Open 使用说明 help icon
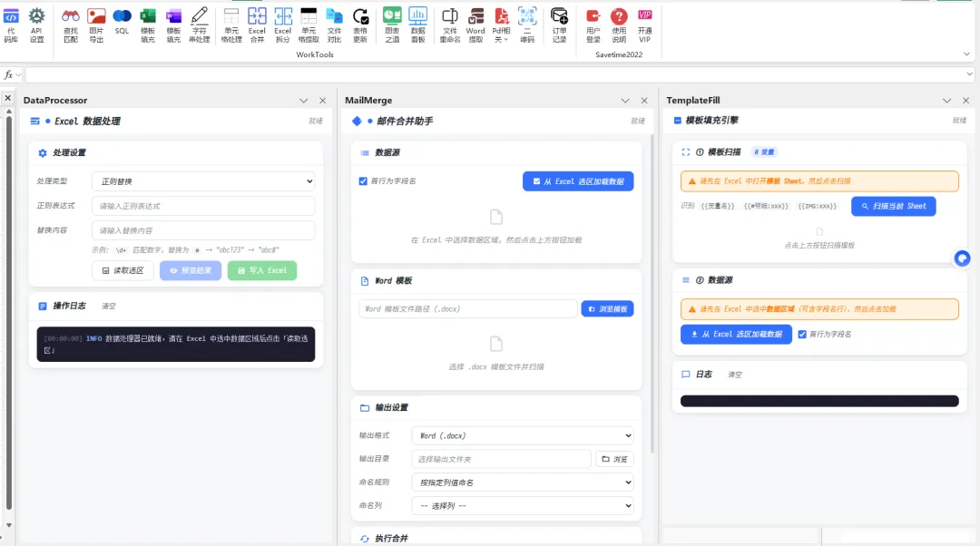The image size is (980, 546). point(619,25)
